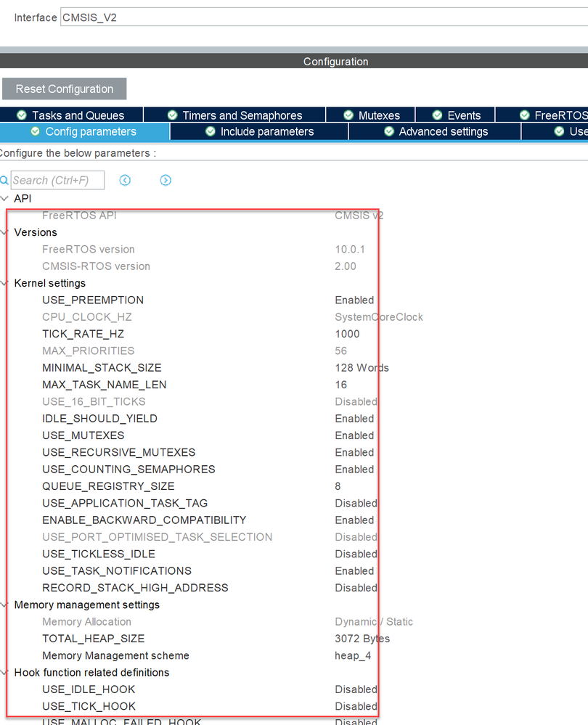Collapse the Versions section
Screen dimensions: 588x725
coord(4,232)
